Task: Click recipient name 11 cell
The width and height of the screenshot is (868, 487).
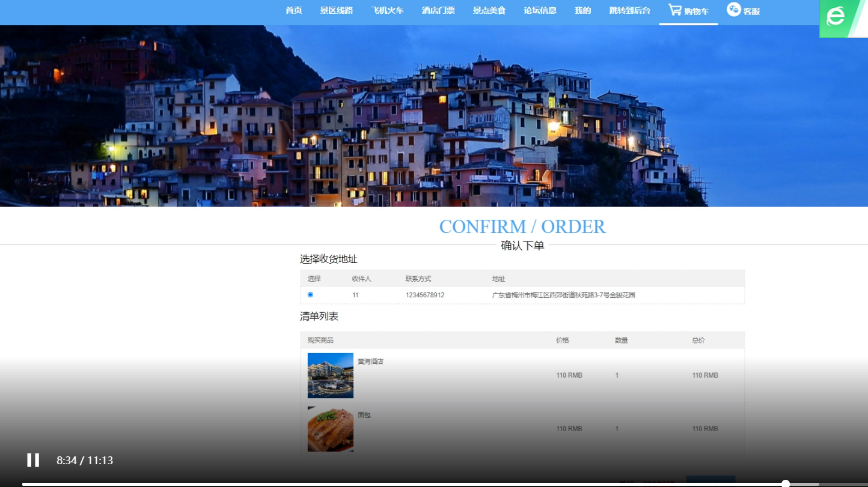Action: pyautogui.click(x=355, y=295)
